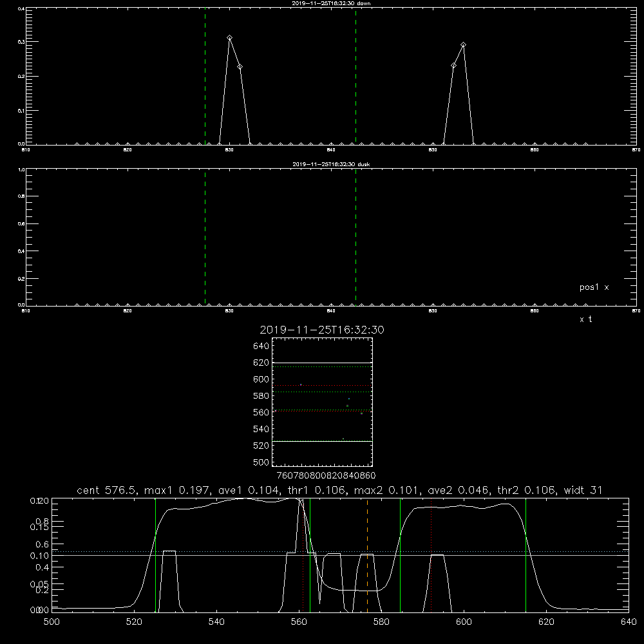Screen dimensions: 644x644
Task: Click the '540' x-axis label of bottom plot
Action: tap(216, 622)
